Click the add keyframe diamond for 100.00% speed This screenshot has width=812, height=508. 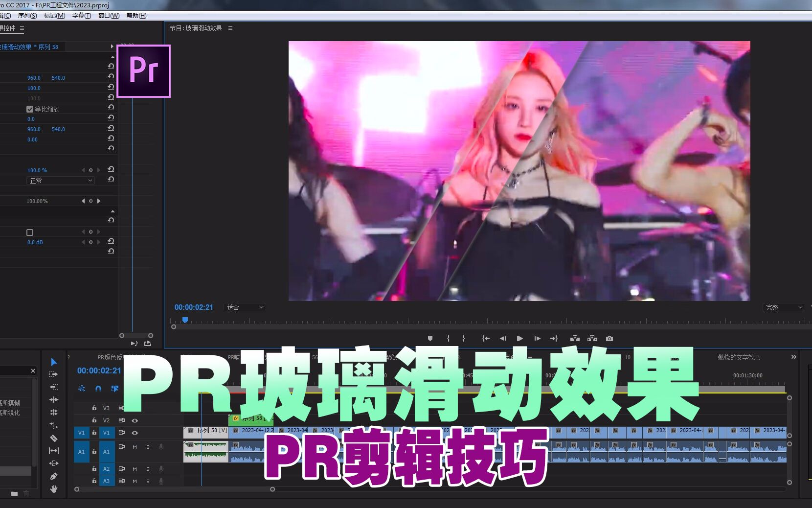tap(90, 201)
